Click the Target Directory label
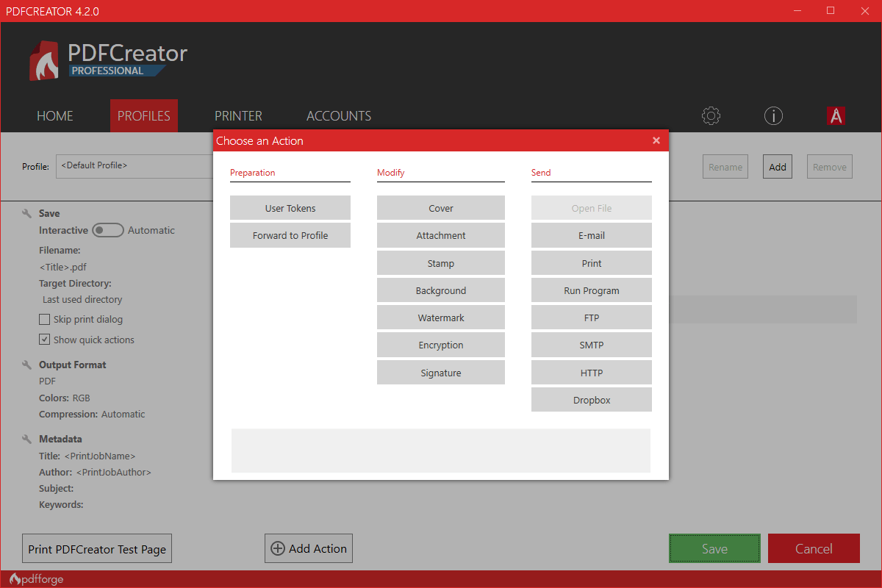 75,283
